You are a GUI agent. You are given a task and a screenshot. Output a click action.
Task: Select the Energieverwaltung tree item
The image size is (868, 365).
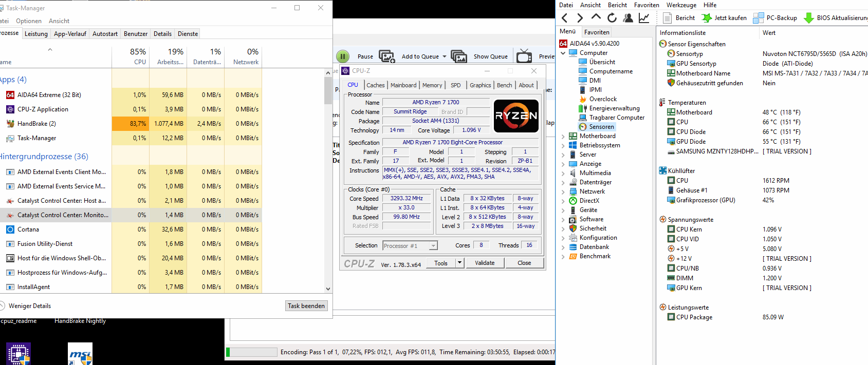(614, 108)
